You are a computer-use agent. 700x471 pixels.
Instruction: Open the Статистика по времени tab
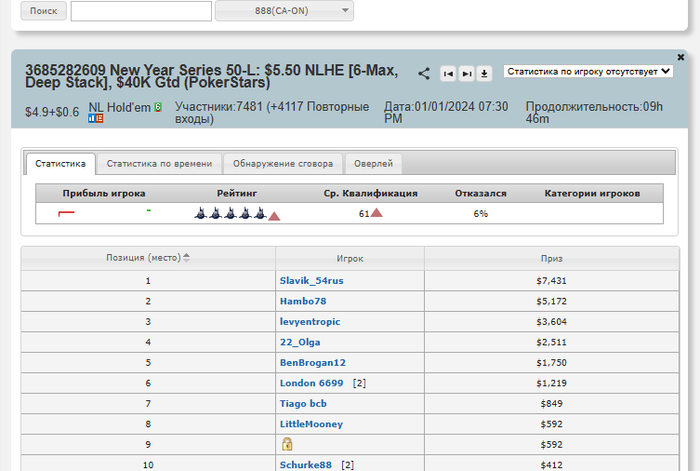tap(159, 164)
